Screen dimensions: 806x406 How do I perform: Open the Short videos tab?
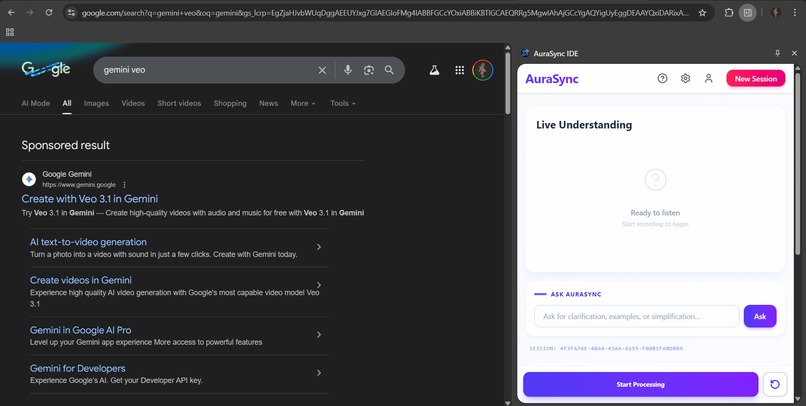click(179, 103)
